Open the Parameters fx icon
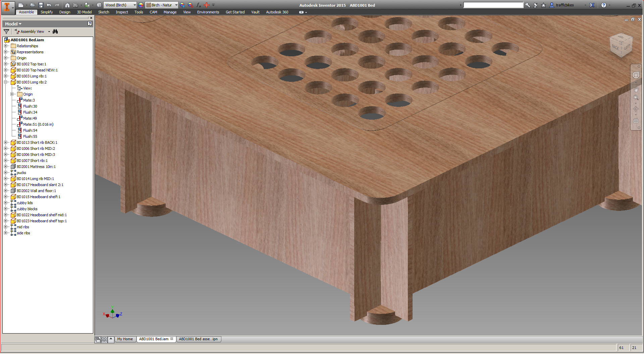 [x=199, y=5]
